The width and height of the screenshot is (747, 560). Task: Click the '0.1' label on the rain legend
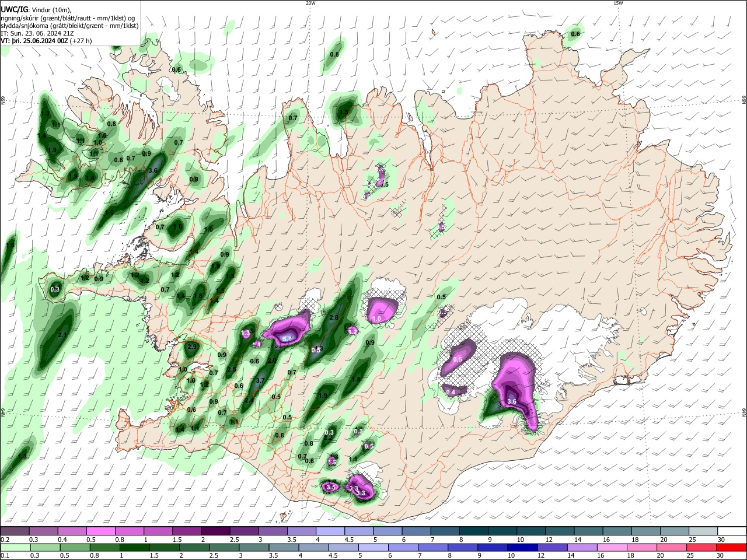point(5,556)
